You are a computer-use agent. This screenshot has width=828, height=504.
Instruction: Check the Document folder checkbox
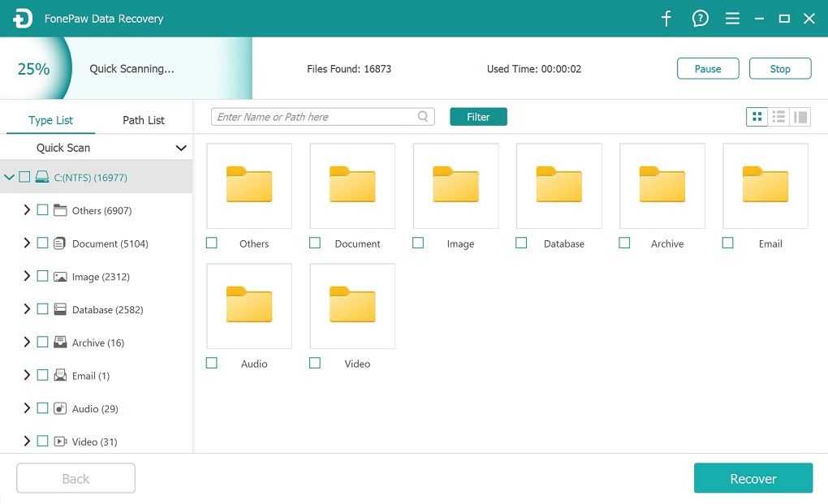pos(315,243)
